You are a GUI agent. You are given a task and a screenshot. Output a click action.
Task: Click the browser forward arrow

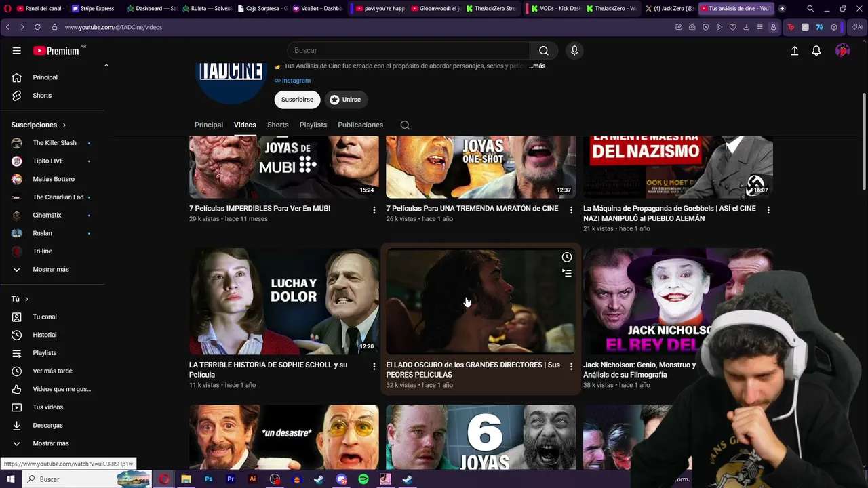pos(22,27)
